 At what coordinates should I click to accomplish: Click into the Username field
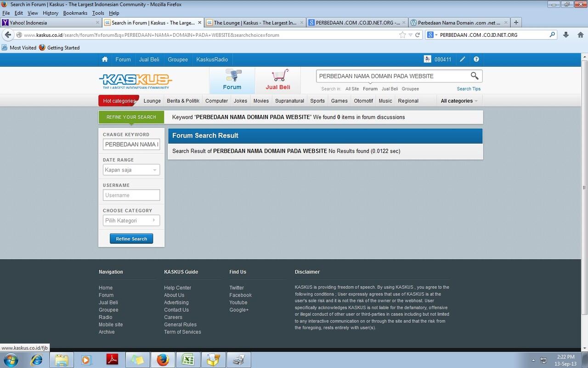tap(131, 195)
